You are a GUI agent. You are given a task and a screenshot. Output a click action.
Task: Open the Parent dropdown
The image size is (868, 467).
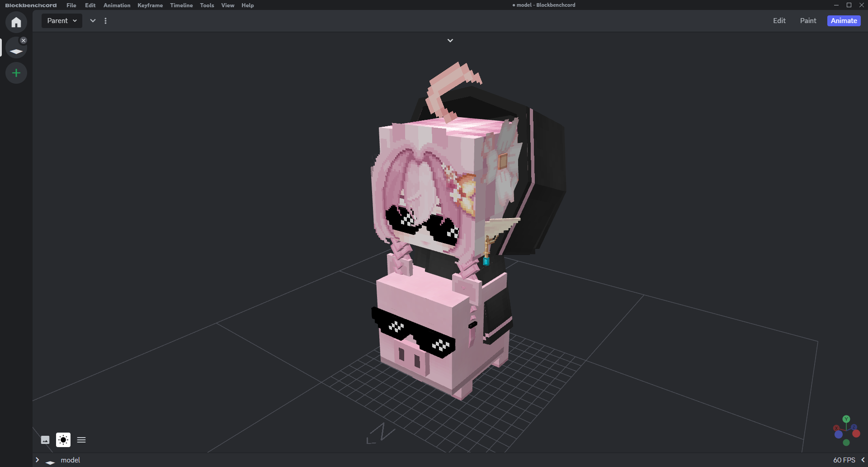coord(62,21)
